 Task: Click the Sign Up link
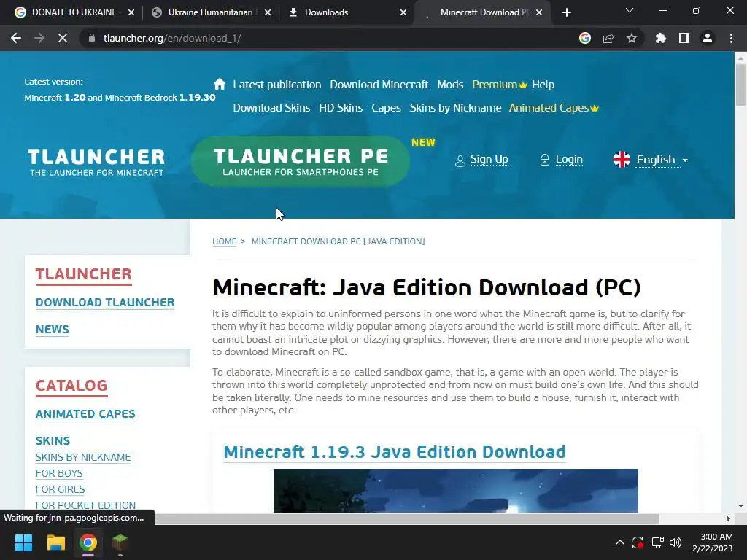pyautogui.click(x=489, y=159)
